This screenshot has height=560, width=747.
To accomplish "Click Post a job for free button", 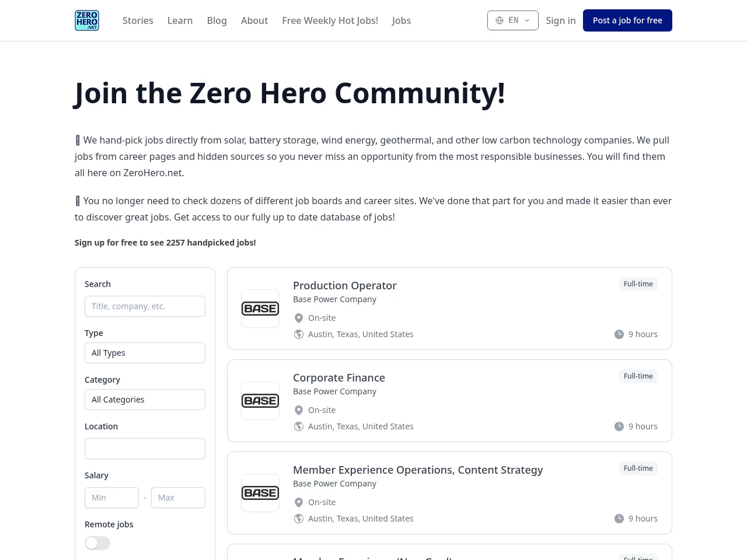I will tap(627, 20).
